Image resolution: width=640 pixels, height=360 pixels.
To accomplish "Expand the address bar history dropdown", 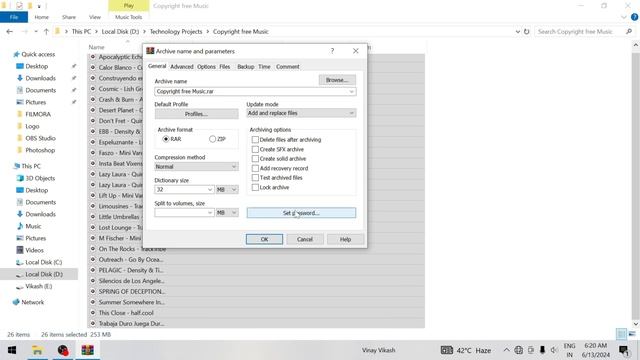I will tap(518, 31).
